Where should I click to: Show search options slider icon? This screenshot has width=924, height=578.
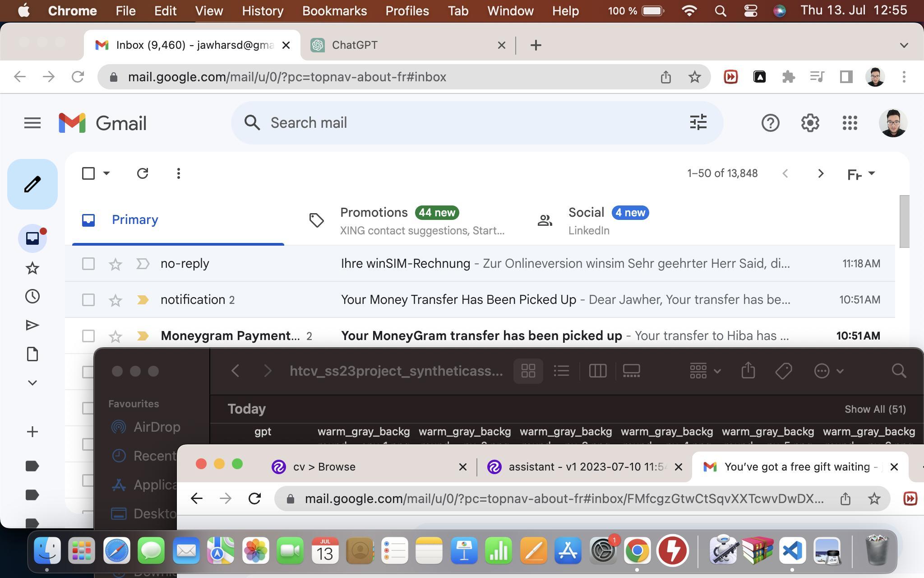(x=698, y=122)
